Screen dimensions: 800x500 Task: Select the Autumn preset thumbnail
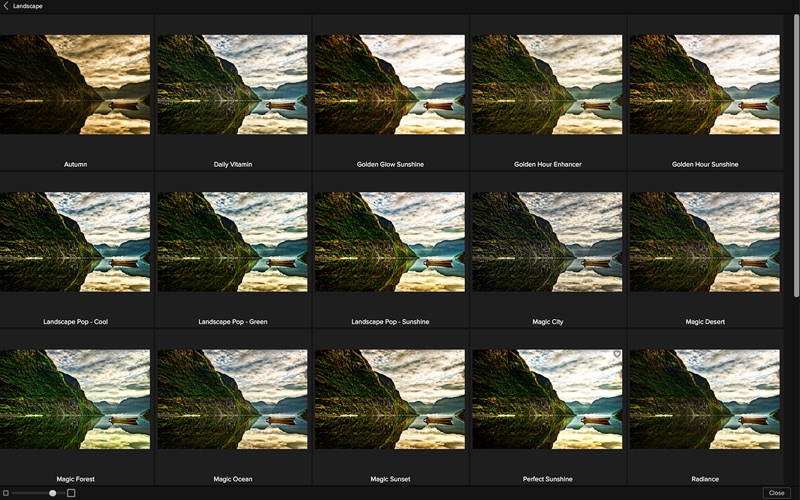pyautogui.click(x=75, y=84)
